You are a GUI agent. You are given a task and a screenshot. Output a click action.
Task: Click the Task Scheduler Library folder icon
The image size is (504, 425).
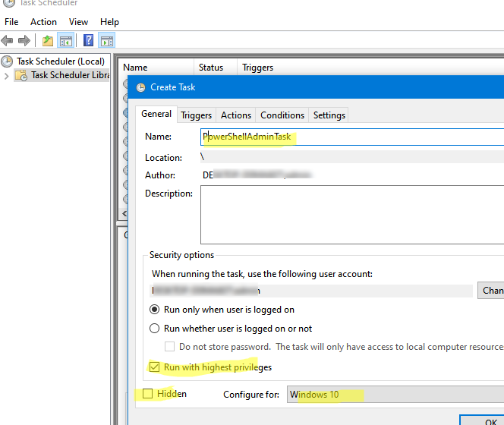[x=22, y=75]
